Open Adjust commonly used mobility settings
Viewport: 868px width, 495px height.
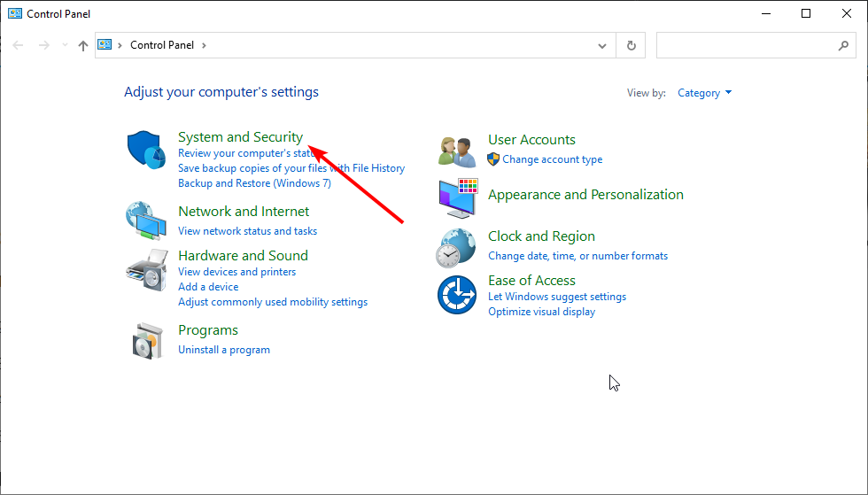(273, 302)
